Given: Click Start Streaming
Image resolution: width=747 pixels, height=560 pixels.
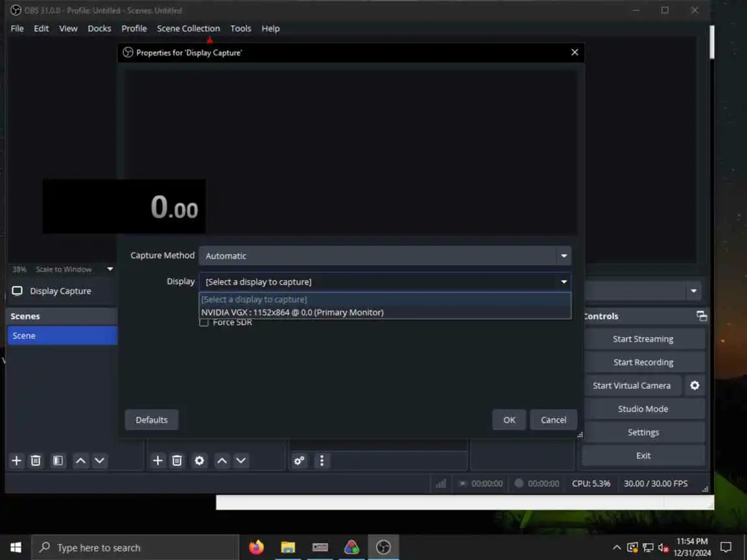Looking at the screenshot, I should (643, 339).
